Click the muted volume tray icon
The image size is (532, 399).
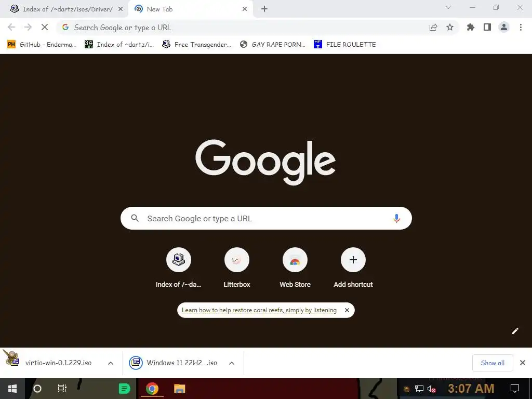[x=432, y=389]
